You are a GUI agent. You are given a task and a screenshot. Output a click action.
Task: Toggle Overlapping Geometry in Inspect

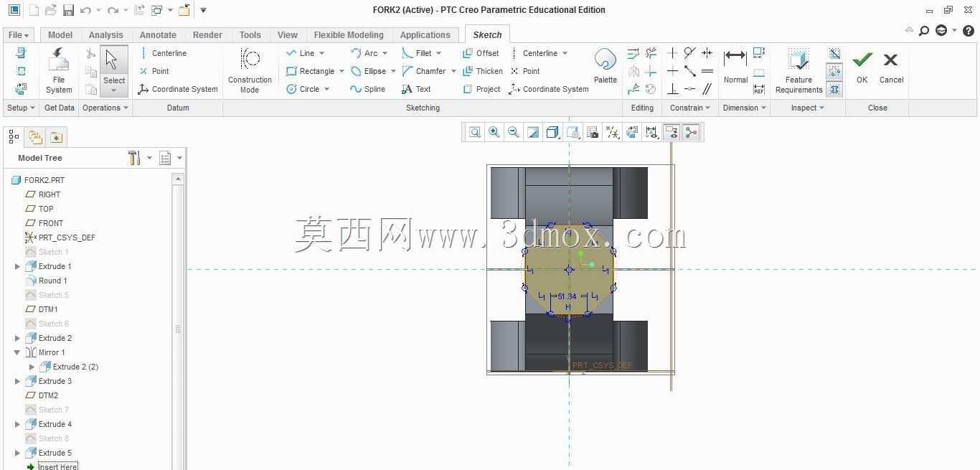(834, 53)
